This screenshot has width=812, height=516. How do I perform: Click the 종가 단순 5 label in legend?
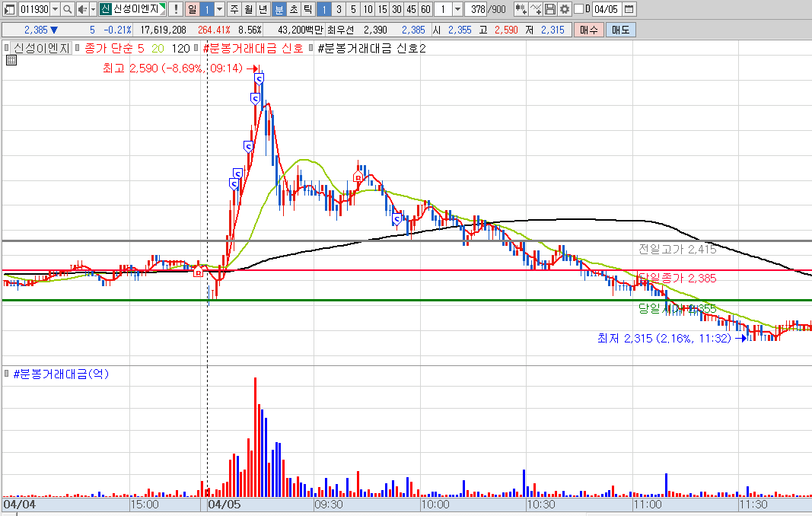[114, 48]
